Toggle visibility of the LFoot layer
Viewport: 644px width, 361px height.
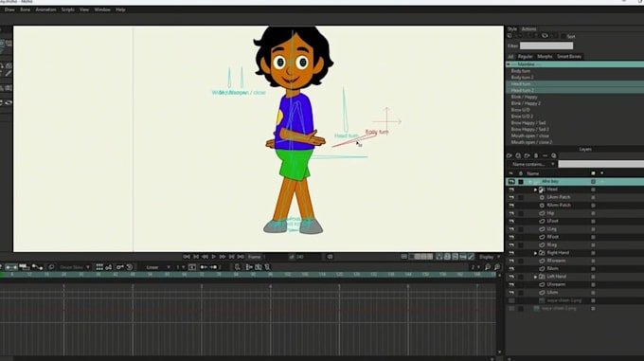tap(511, 221)
